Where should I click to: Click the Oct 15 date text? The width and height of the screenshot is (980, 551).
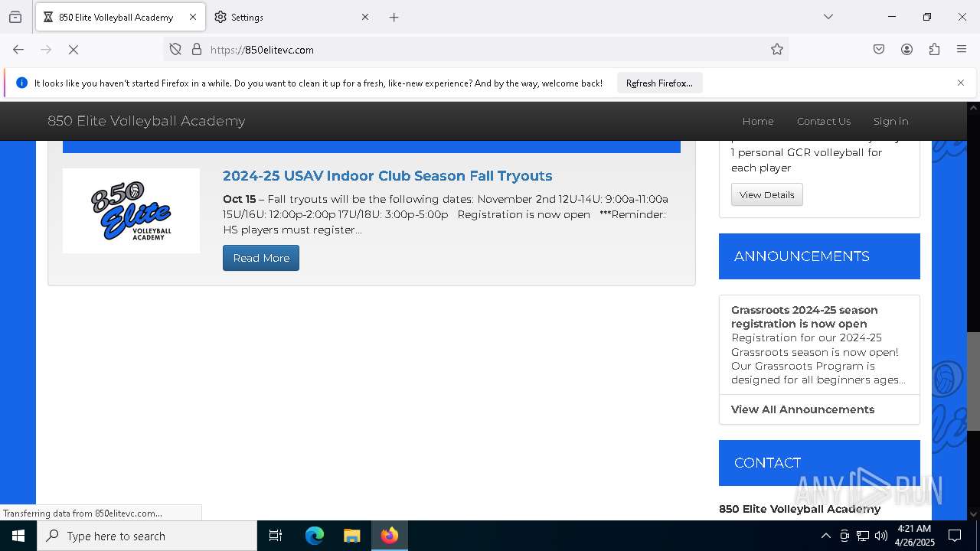click(x=239, y=199)
